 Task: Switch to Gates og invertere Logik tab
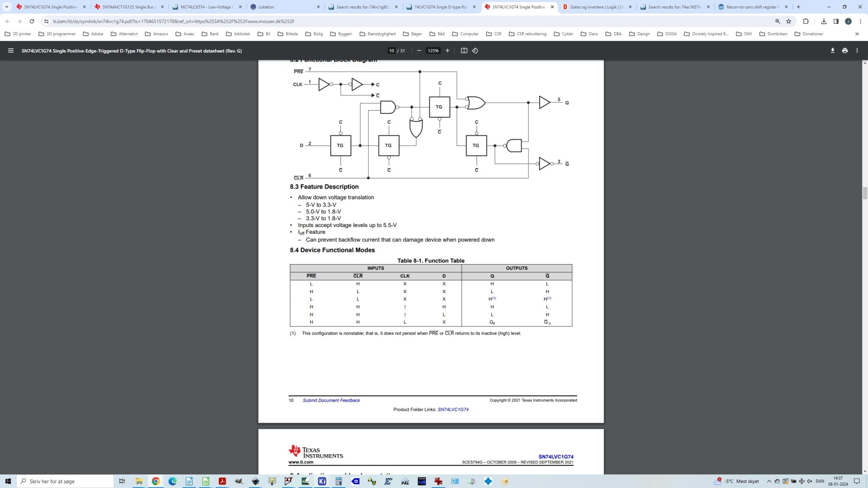pyautogui.click(x=596, y=7)
